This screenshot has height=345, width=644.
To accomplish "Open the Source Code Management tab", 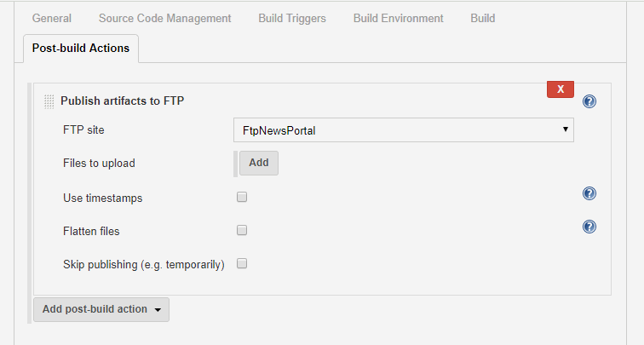I will coord(164,18).
